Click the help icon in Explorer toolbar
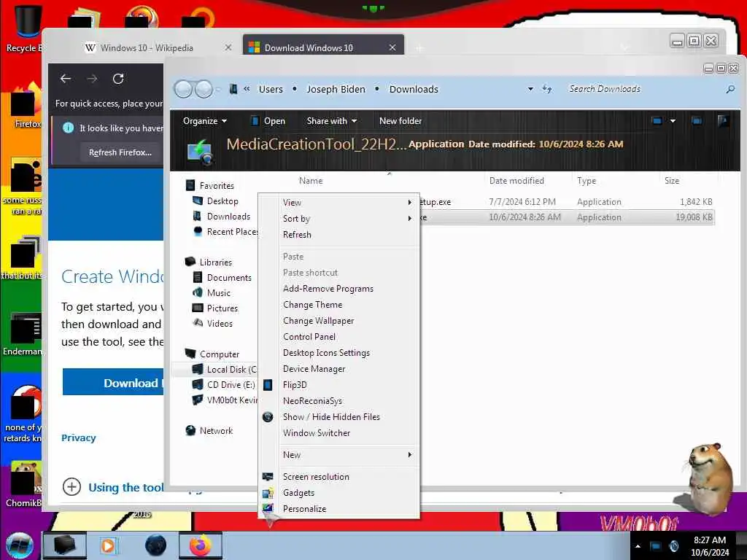 (723, 121)
